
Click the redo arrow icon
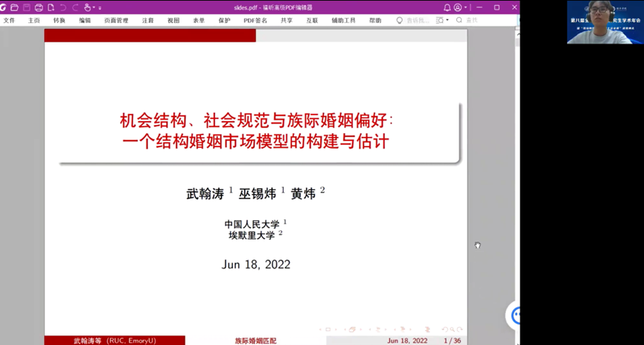click(74, 7)
